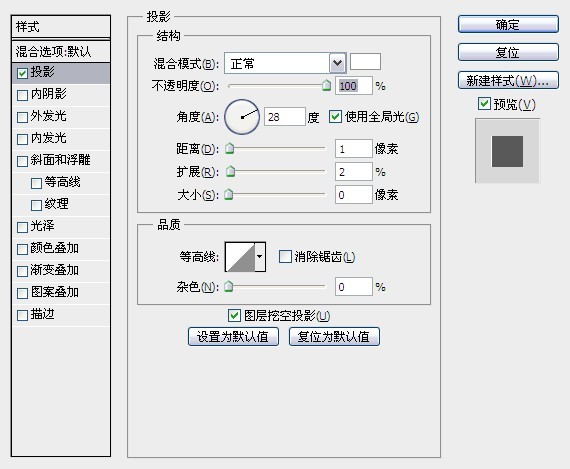Viewport: 570px width, 469px height.
Task: Click the 新建样式 button
Action: tap(508, 80)
